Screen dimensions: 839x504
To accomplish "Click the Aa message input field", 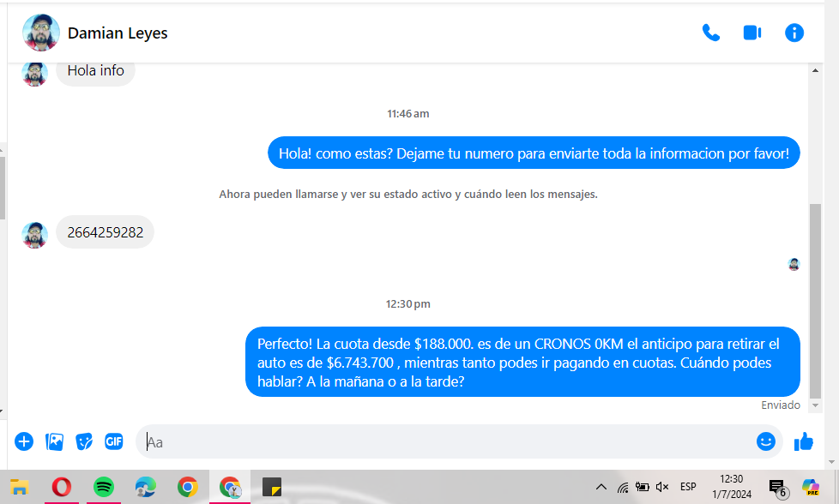I will [x=446, y=442].
